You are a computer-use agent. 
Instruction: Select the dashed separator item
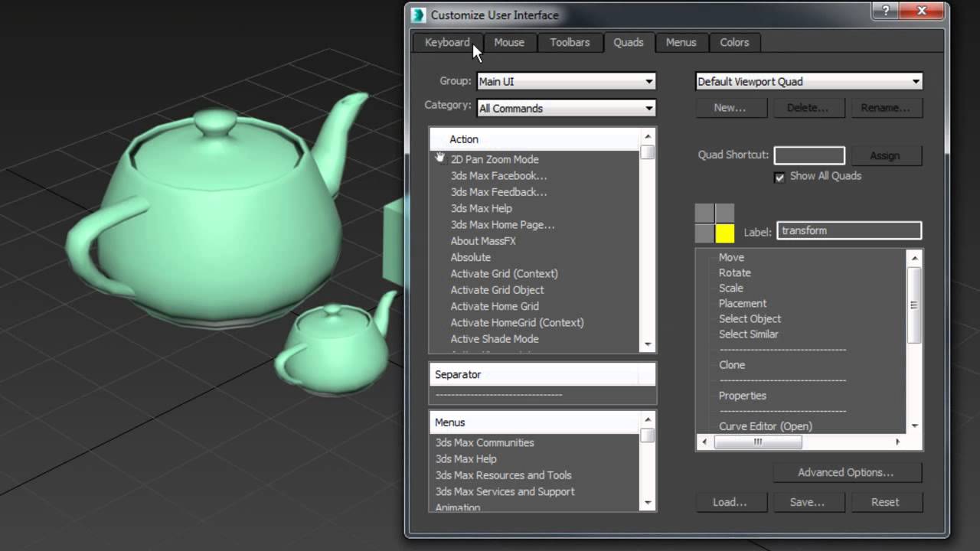(498, 394)
